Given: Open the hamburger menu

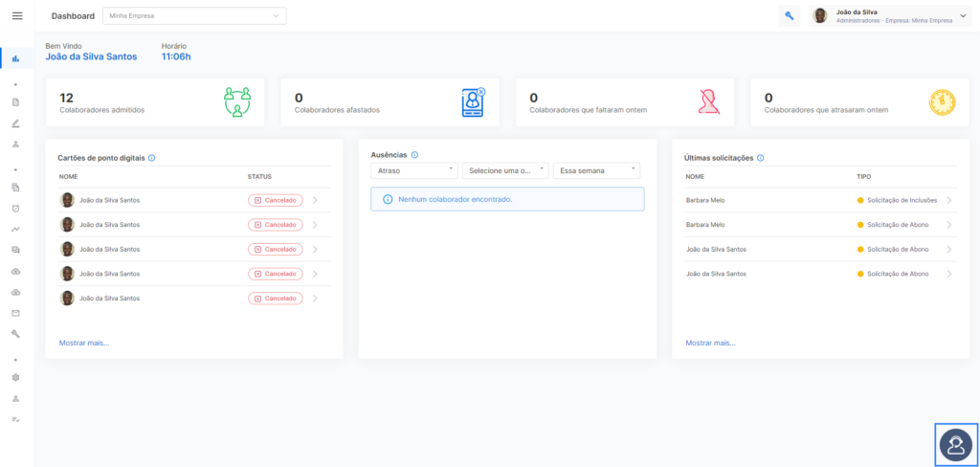Looking at the screenshot, I should click(x=17, y=15).
